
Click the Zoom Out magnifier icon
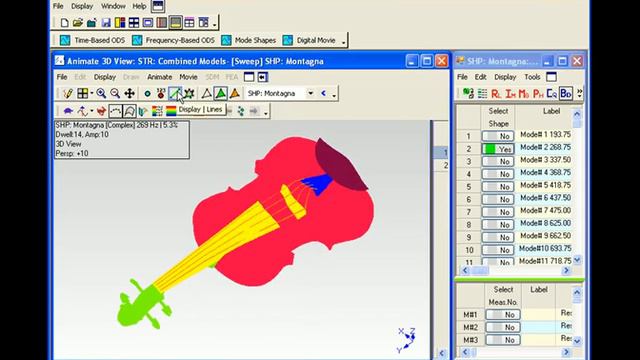[x=115, y=93]
